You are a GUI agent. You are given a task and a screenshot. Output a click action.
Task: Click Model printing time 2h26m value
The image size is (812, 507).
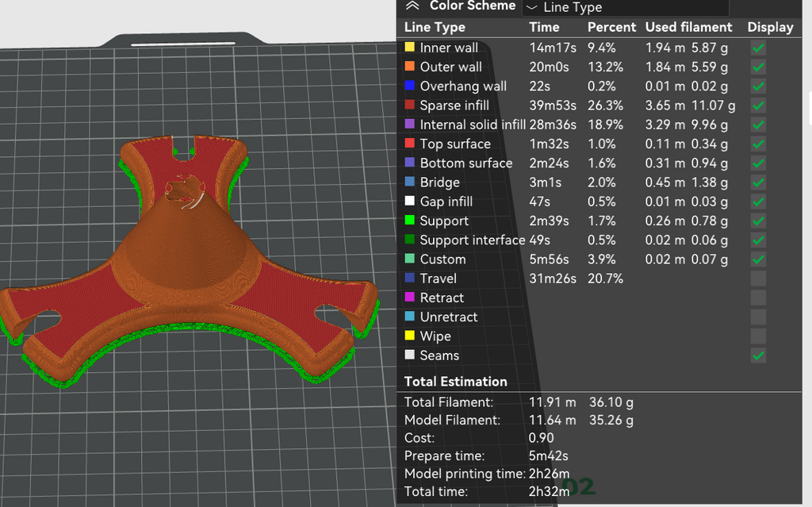point(549,474)
